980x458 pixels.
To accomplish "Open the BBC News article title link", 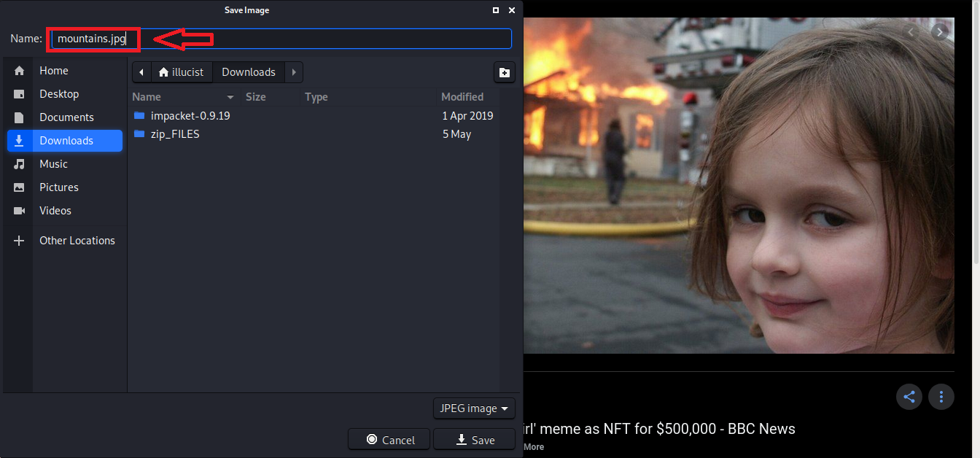I will click(659, 429).
